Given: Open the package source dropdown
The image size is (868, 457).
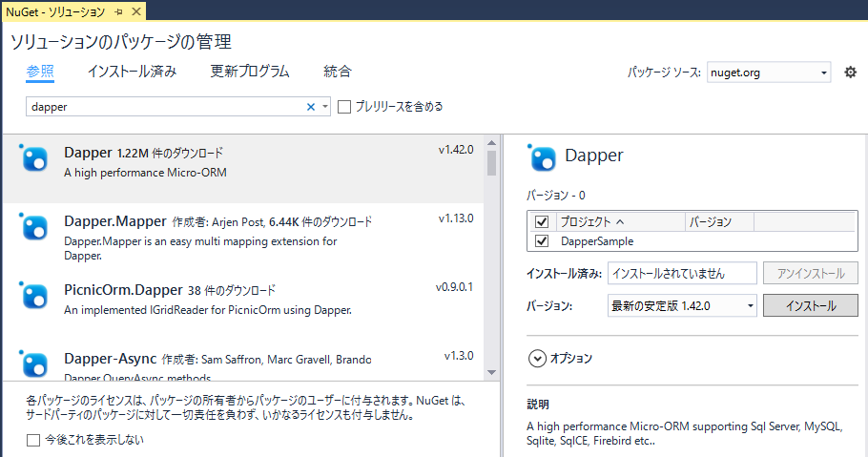Looking at the screenshot, I should (823, 73).
